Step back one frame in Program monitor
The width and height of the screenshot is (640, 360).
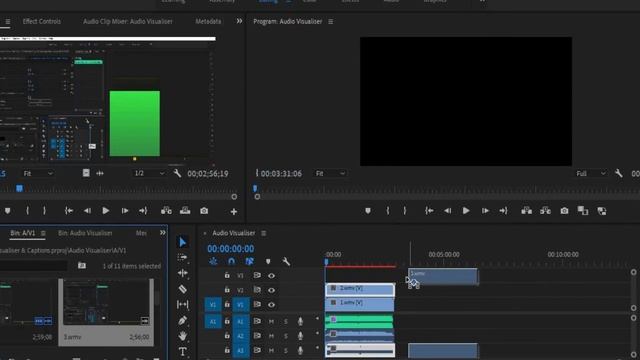coord(447,211)
